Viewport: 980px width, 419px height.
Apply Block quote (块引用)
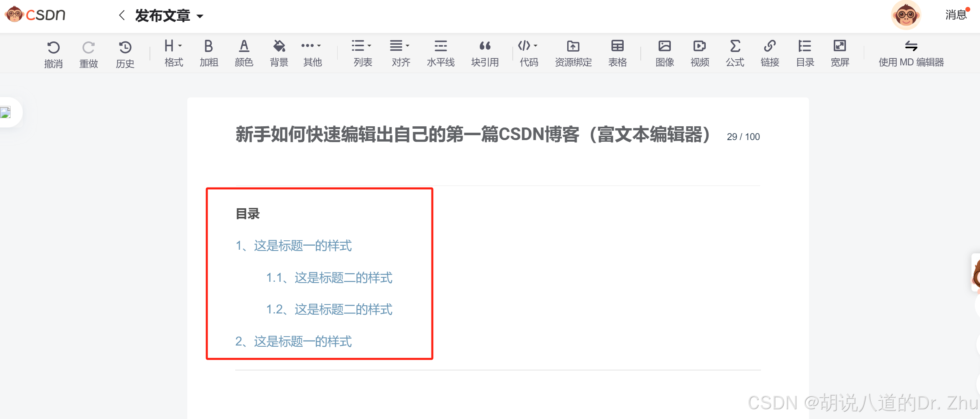(485, 53)
